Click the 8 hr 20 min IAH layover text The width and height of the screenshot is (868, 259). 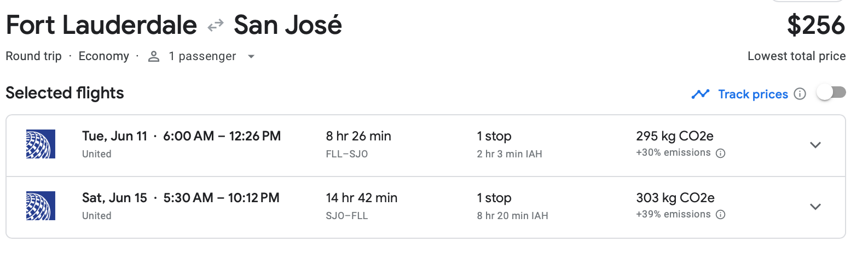(x=512, y=216)
